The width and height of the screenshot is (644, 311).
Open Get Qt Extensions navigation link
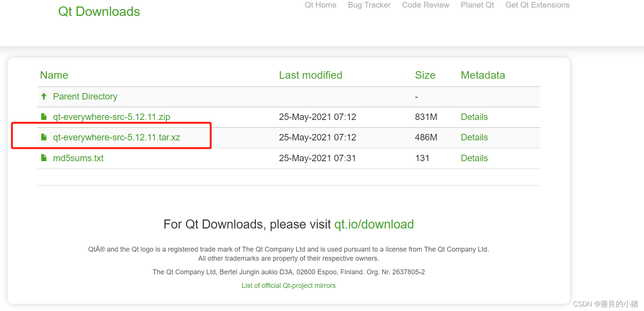tap(537, 5)
